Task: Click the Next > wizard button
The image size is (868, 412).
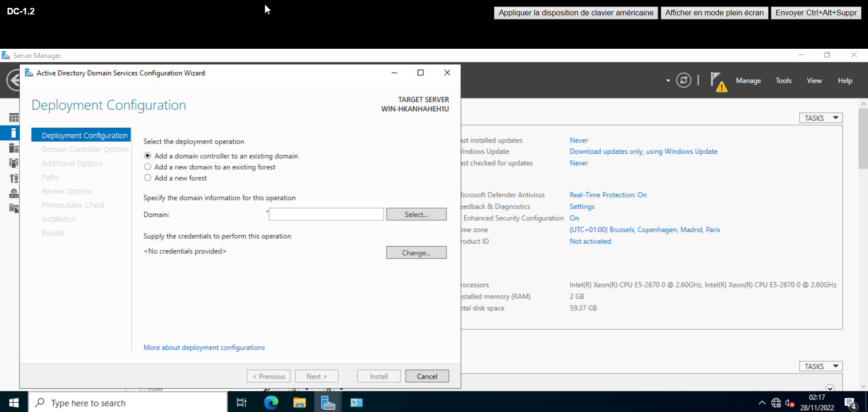Action: click(316, 376)
